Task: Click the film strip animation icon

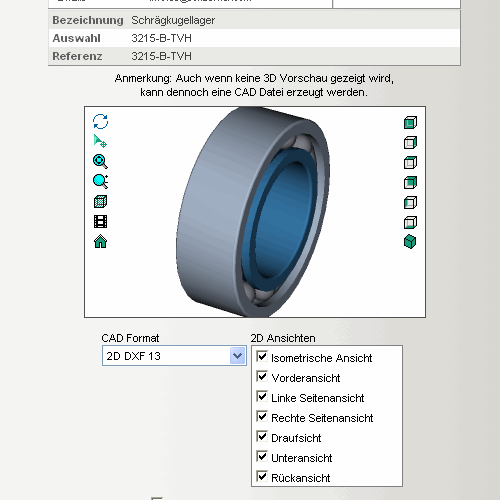Action: (x=100, y=221)
